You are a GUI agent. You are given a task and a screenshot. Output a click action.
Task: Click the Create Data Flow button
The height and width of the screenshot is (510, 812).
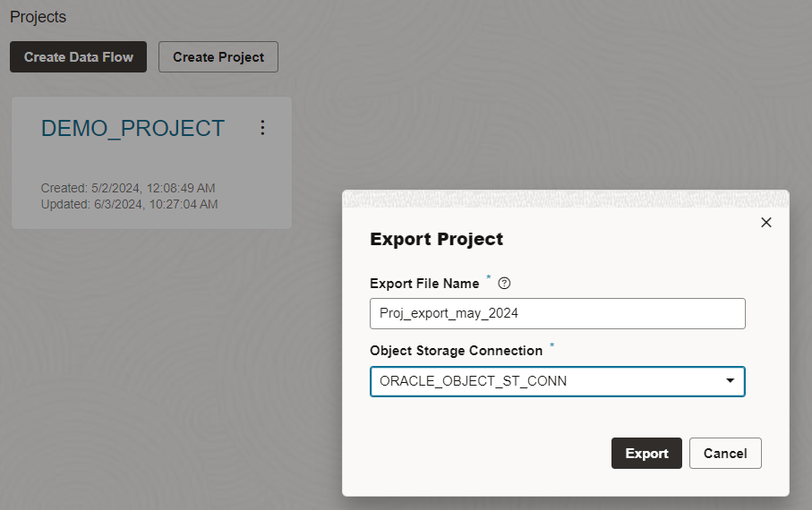pyautogui.click(x=78, y=56)
